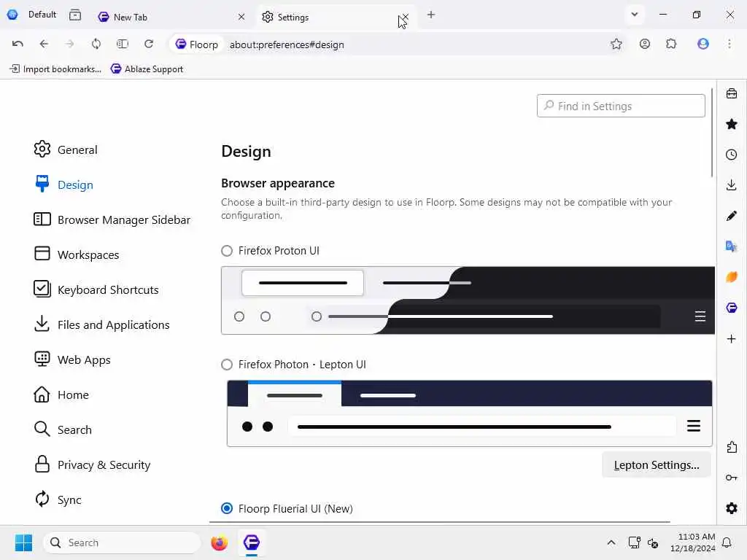Open the Ablaze Support bookmark

pos(147,69)
